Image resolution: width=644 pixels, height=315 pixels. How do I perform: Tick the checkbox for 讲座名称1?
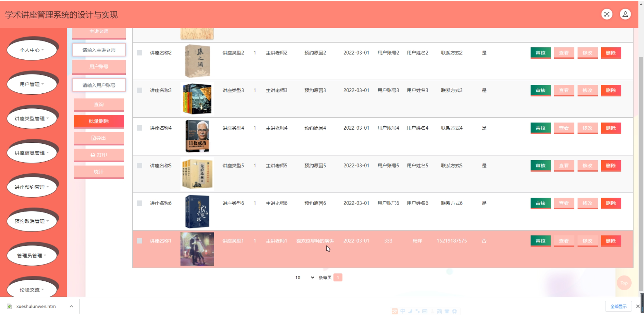point(139,241)
